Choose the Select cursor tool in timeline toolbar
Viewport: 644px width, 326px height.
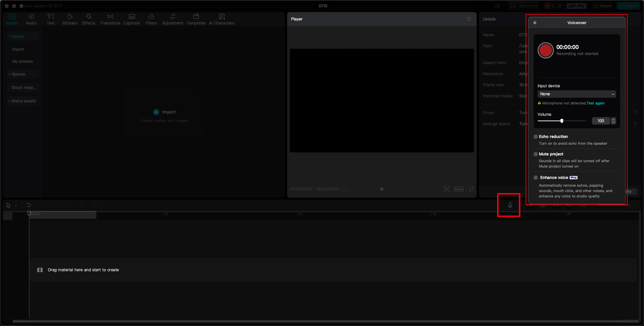(x=9, y=205)
